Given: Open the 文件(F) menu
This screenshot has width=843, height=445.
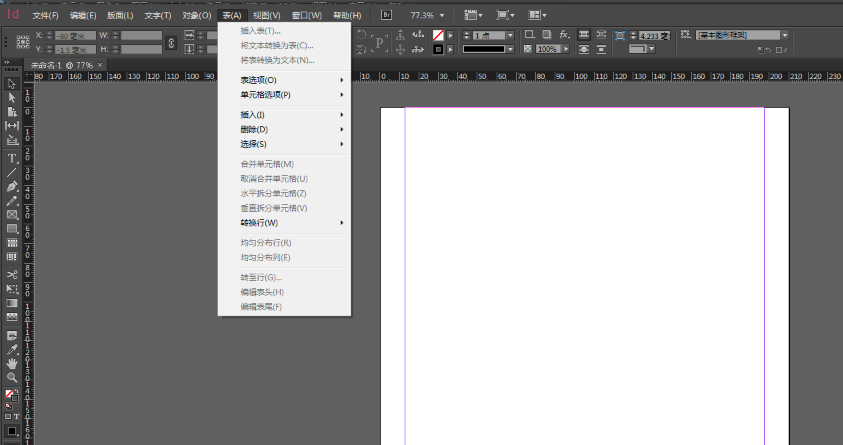Looking at the screenshot, I should click(x=45, y=16).
